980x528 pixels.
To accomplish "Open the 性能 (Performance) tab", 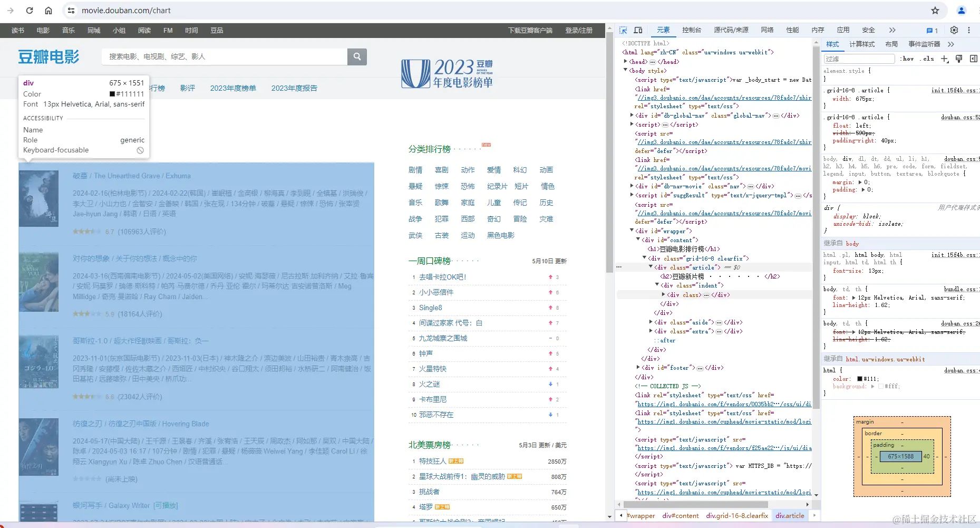I will pyautogui.click(x=792, y=30).
